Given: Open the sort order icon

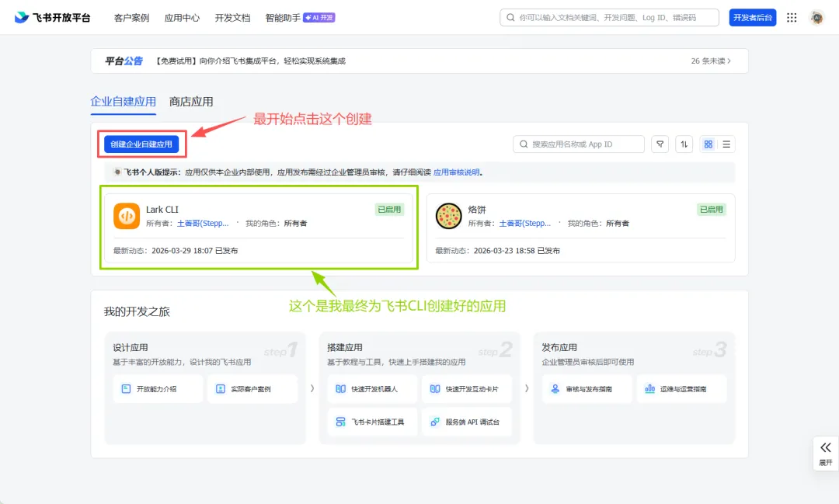Looking at the screenshot, I should tap(684, 144).
